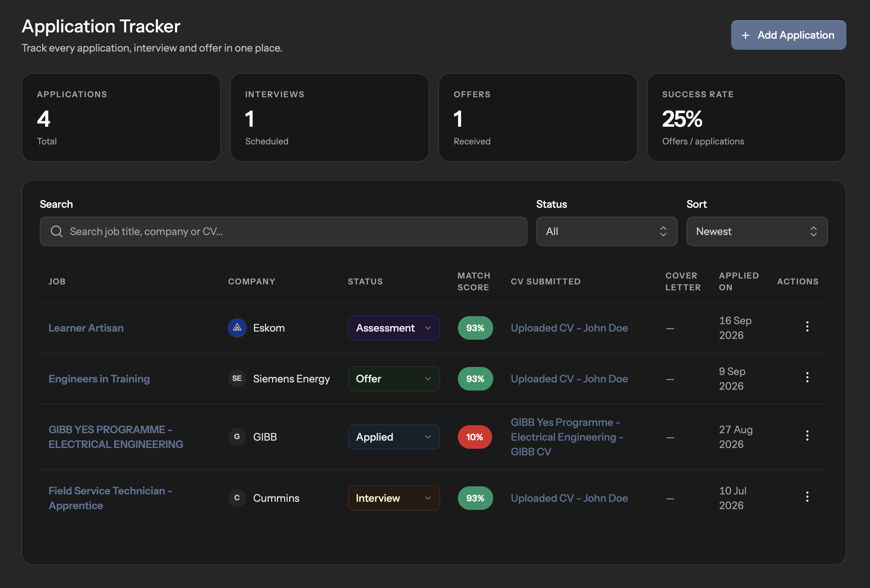The width and height of the screenshot is (870, 588).
Task: Open actions menu for Learner Artisan row
Action: pos(807,326)
